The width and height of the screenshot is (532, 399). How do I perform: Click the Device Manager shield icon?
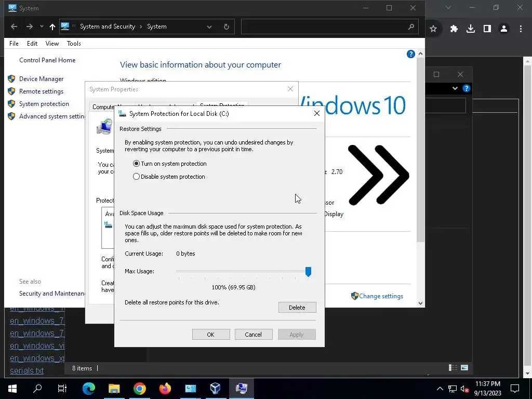coord(11,79)
